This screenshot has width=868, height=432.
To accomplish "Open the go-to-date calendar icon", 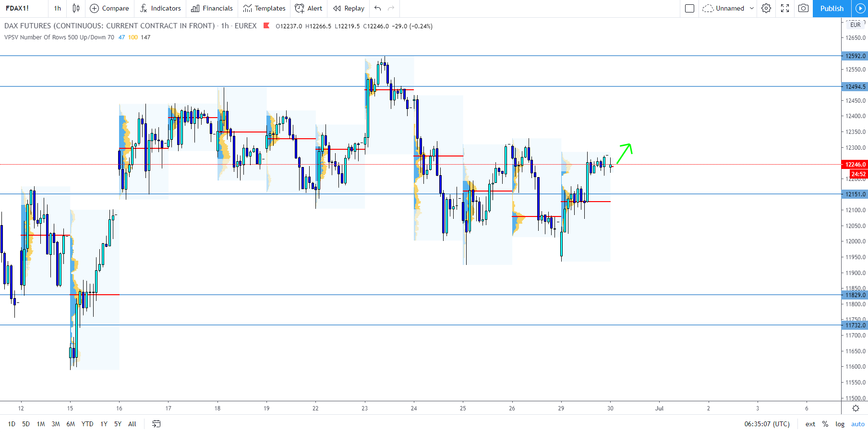I will (156, 424).
